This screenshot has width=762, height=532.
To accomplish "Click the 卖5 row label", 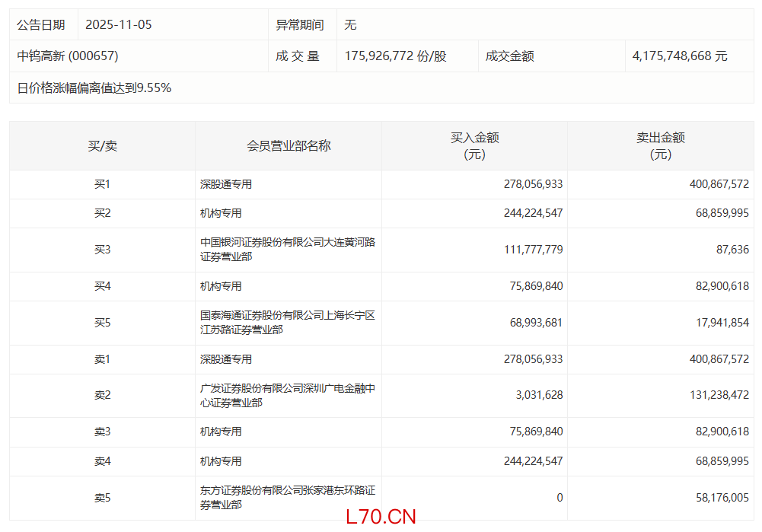I will point(102,499).
